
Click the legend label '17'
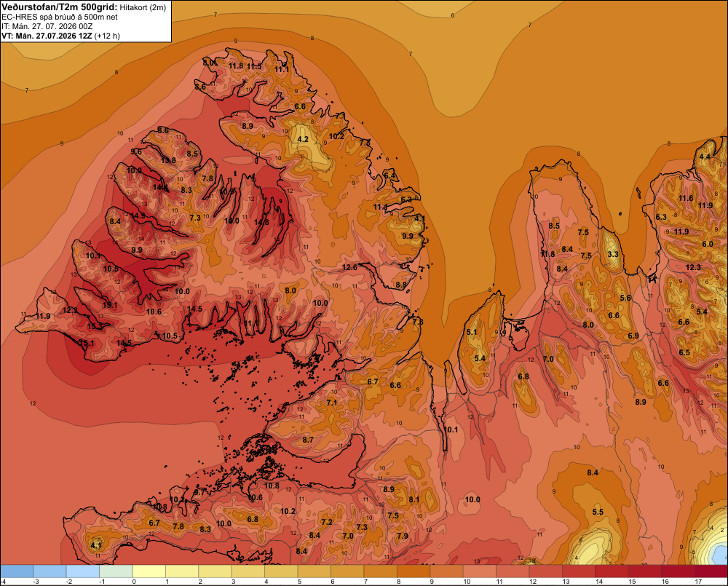[x=698, y=582]
